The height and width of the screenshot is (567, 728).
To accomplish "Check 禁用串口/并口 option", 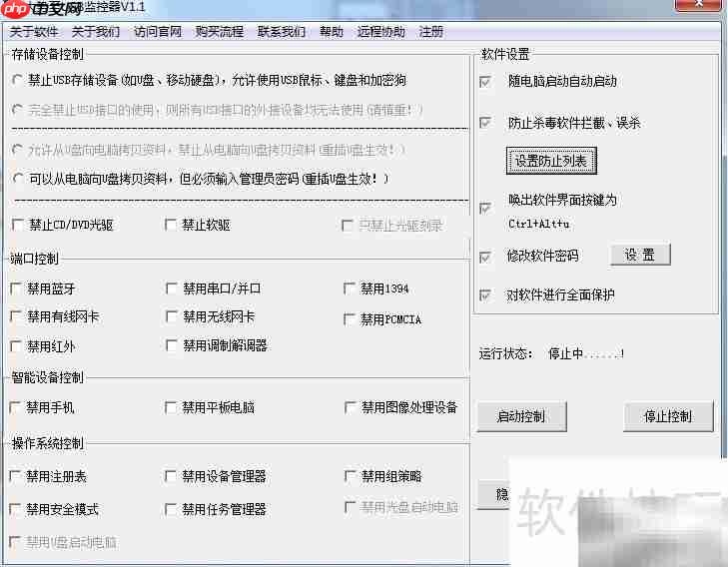I will 172,288.
